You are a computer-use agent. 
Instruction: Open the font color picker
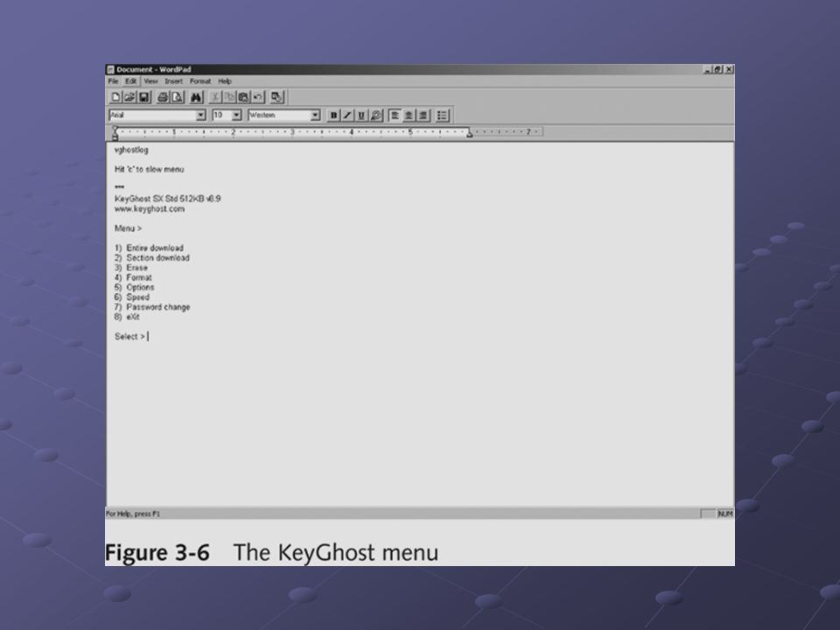pos(376,115)
